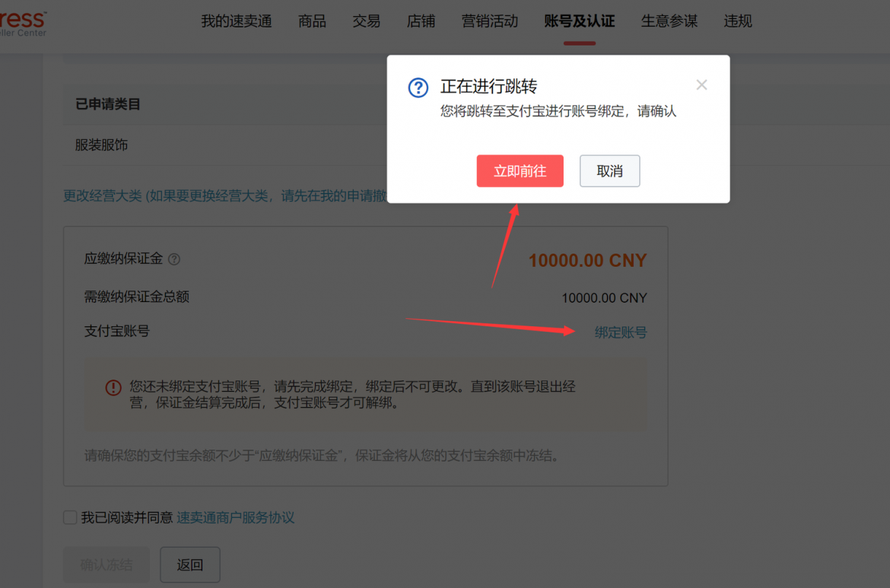The height and width of the screenshot is (588, 890).
Task: Navigate to the 违规 section
Action: pyautogui.click(x=737, y=21)
